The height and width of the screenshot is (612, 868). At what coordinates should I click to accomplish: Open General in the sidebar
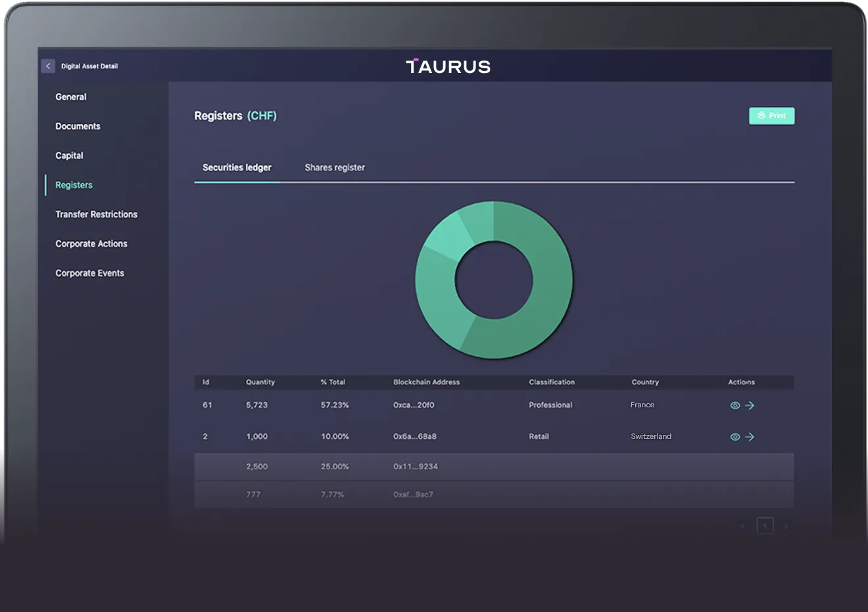[x=71, y=97]
